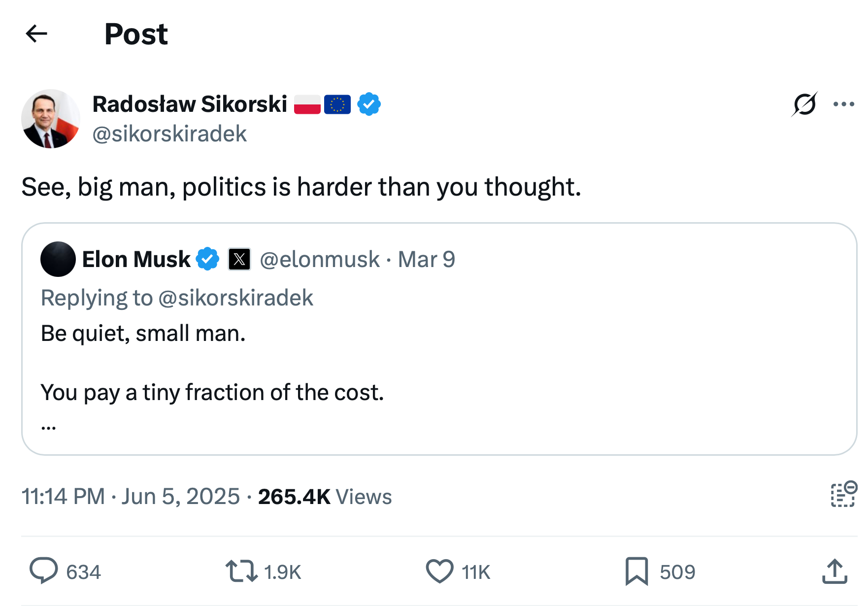Click Elon Musk's verified checkmark badge

pyautogui.click(x=207, y=259)
